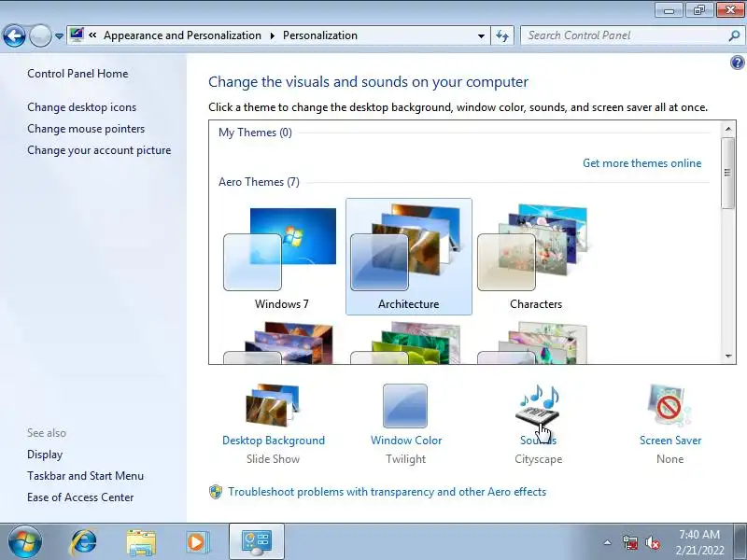Viewport: 747px width, 560px height.
Task: Open Change desktop icons
Action: pos(81,107)
